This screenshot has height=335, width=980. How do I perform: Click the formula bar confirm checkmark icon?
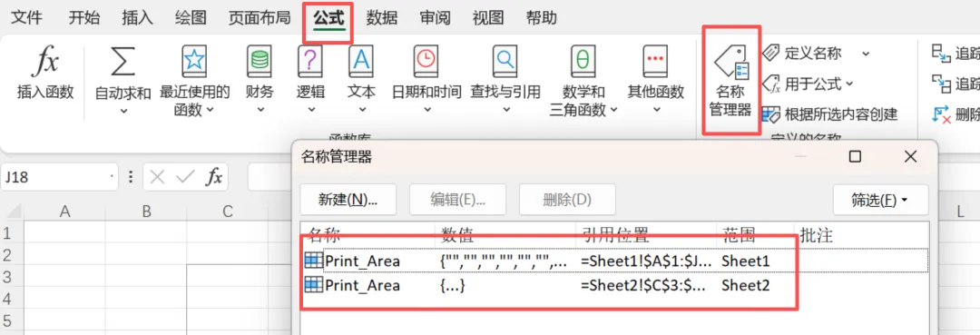(x=186, y=178)
